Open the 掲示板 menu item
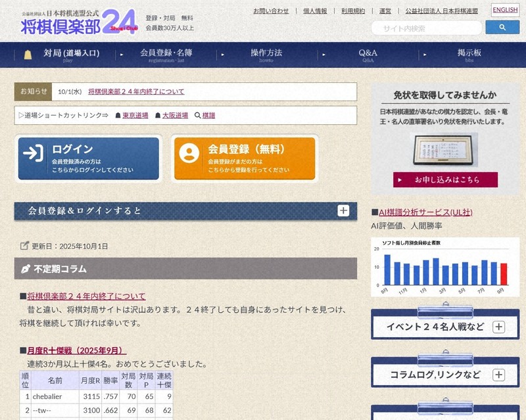Viewport: 526px width, 420px height. tap(469, 55)
